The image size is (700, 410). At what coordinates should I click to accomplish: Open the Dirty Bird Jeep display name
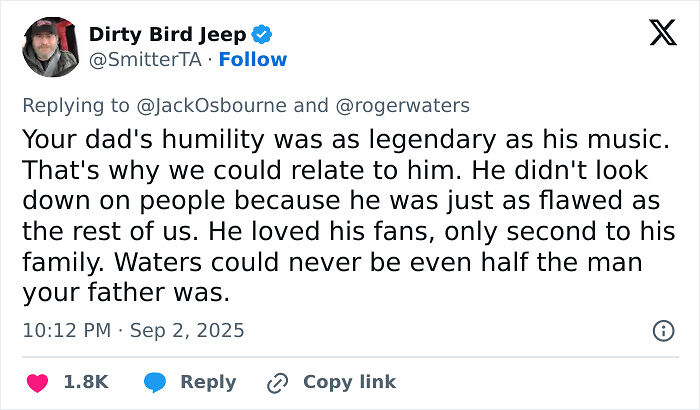tap(167, 34)
